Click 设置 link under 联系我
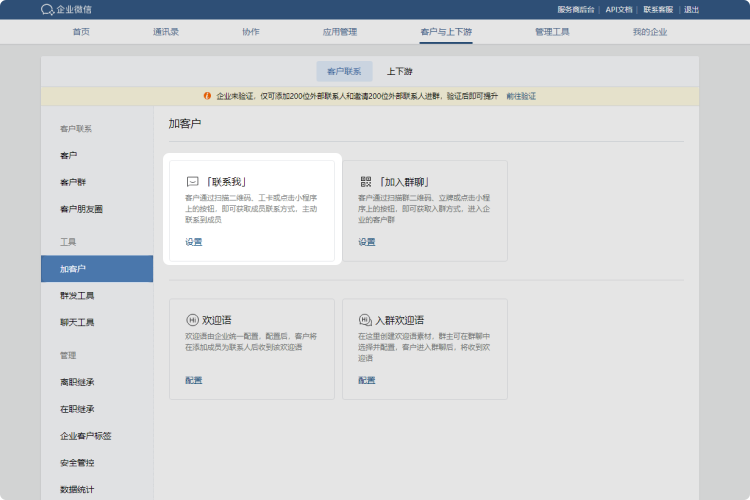750x500 pixels. pos(193,242)
